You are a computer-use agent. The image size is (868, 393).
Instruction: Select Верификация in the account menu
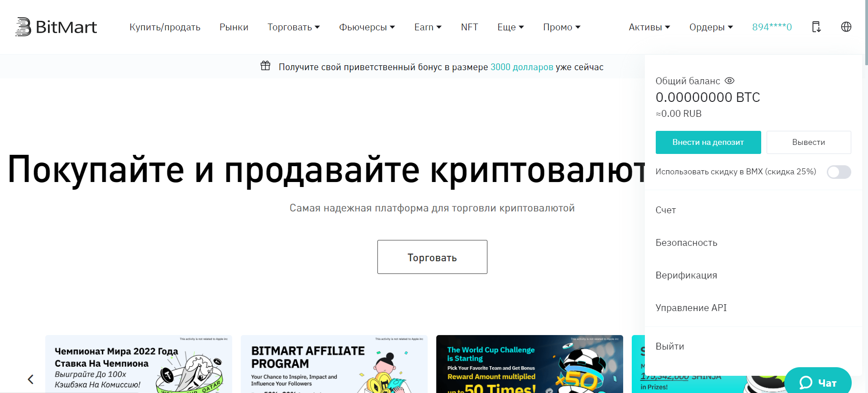tap(687, 275)
